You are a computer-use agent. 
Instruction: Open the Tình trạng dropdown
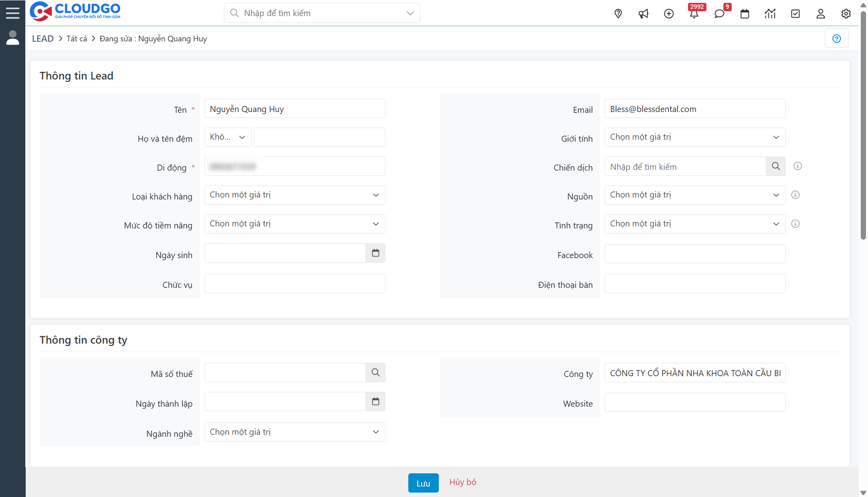click(x=695, y=224)
